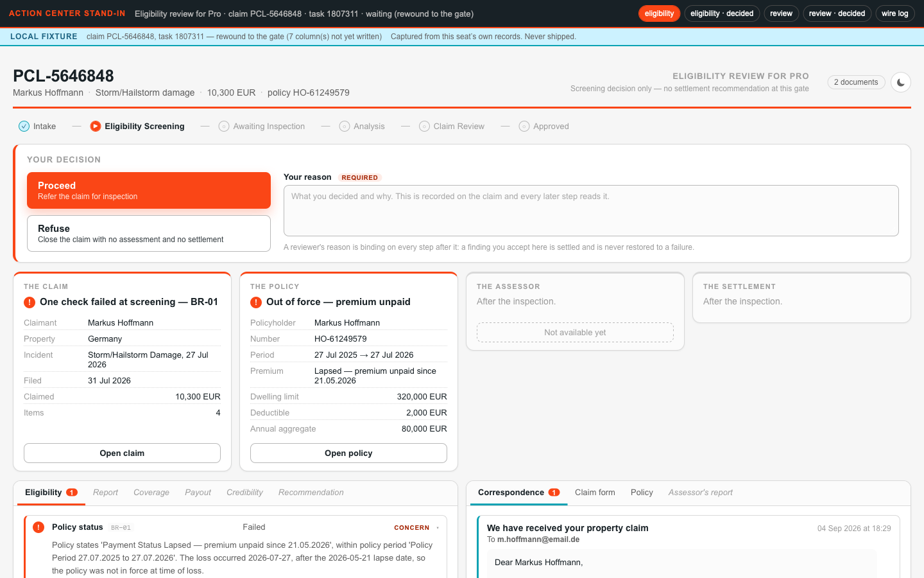Image resolution: width=924 pixels, height=578 pixels.
Task: Click the Claim Review stage circle icon
Action: tap(424, 127)
